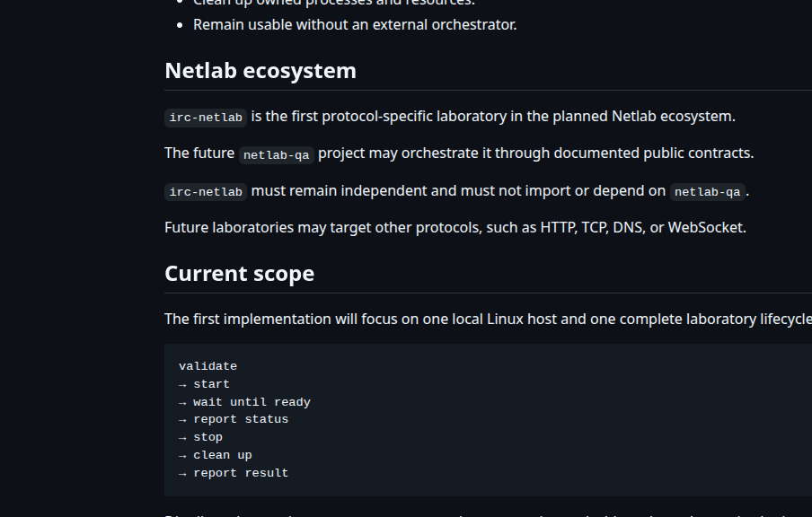This screenshot has width=812, height=517.
Task: Click the '→ report result' code line
Action: pyautogui.click(x=234, y=473)
